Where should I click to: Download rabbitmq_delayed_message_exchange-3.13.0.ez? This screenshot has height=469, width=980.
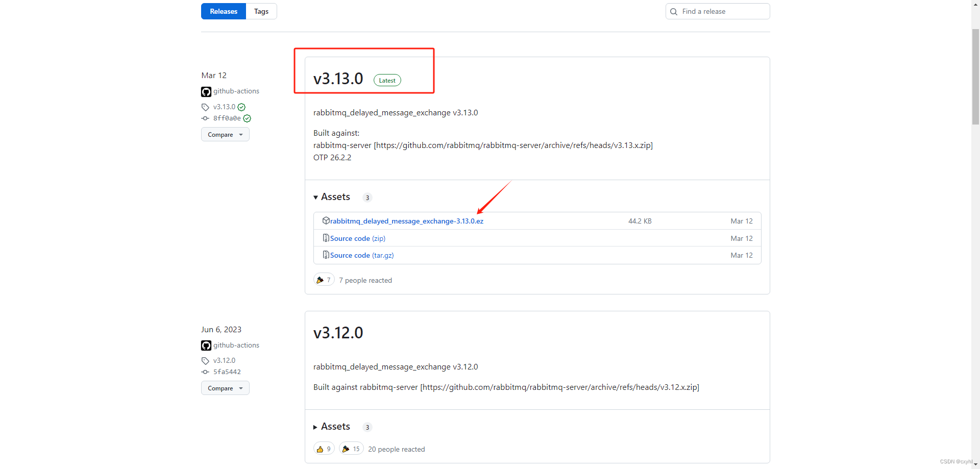point(407,221)
